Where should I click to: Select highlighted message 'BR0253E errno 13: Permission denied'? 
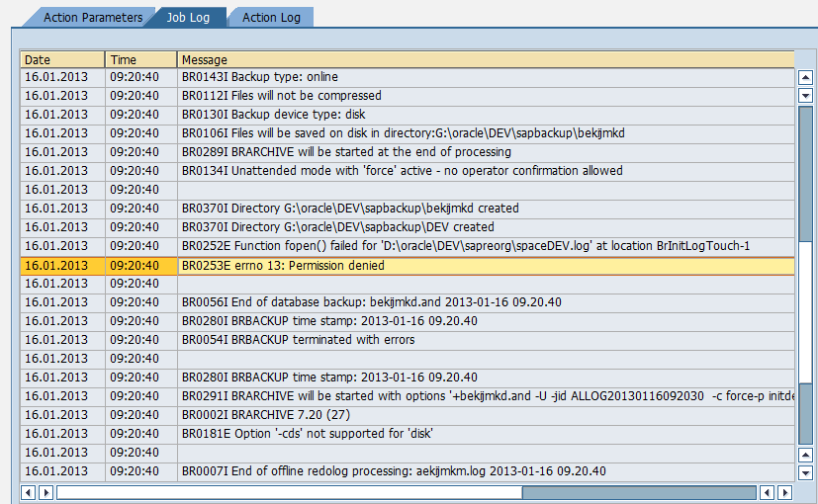tap(486, 266)
